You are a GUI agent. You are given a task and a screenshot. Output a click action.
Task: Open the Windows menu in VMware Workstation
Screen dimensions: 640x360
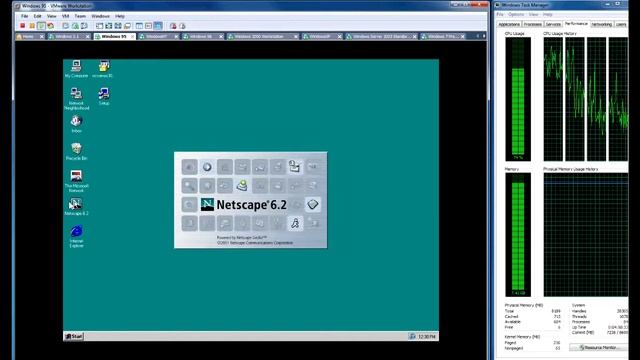[x=100, y=16]
